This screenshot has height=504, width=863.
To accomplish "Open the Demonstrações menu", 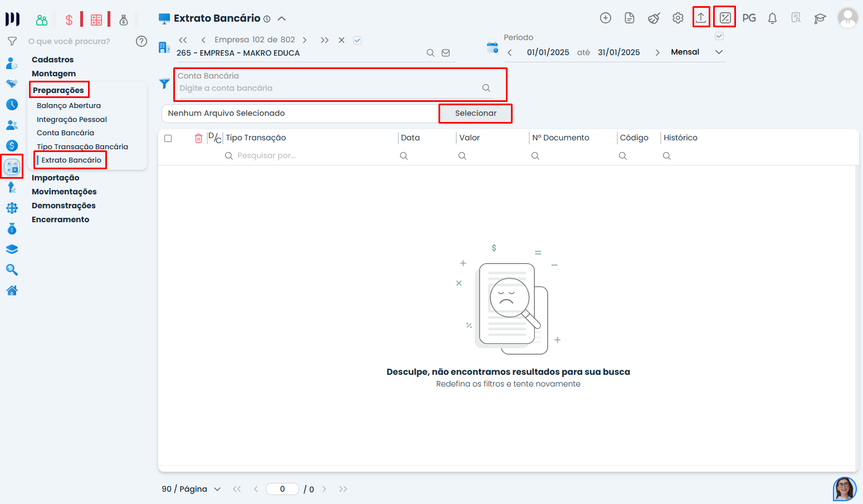I will tap(64, 205).
